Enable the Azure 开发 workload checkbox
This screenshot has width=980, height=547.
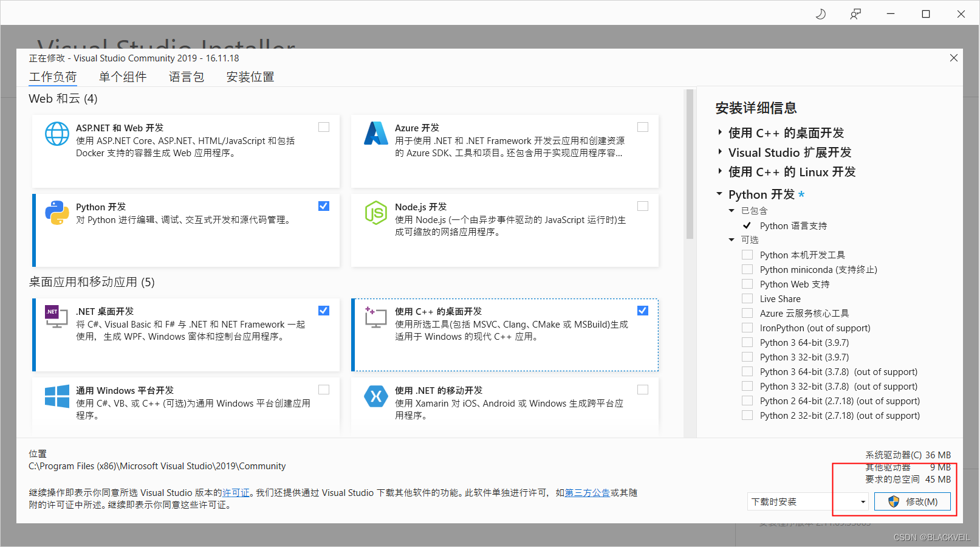pos(643,127)
